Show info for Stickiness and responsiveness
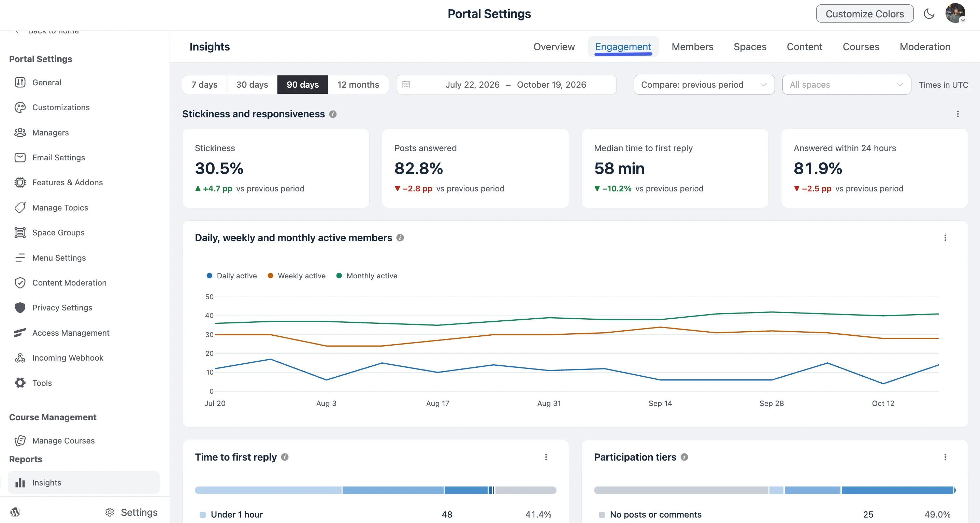 point(333,114)
